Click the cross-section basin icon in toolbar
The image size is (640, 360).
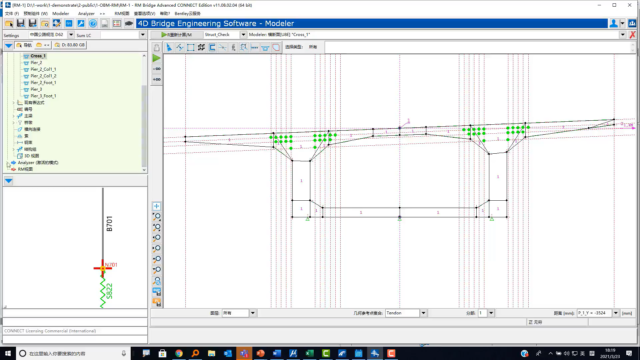pyautogui.click(x=265, y=48)
